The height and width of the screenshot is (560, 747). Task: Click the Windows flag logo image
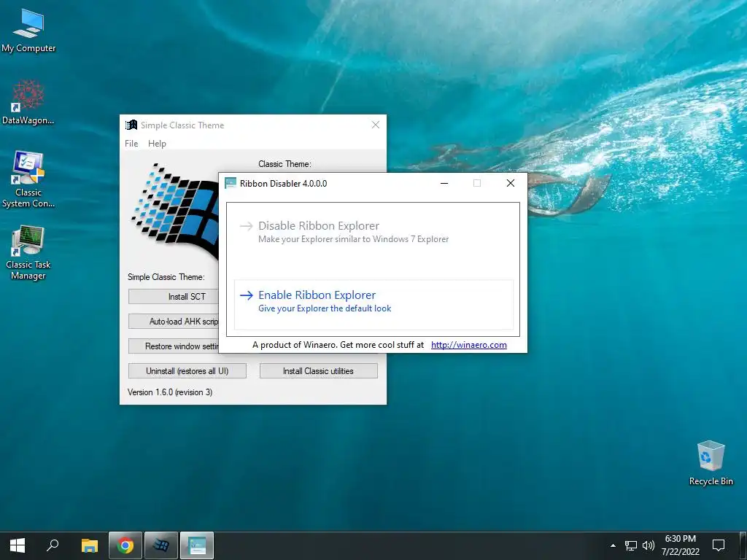[x=174, y=211]
